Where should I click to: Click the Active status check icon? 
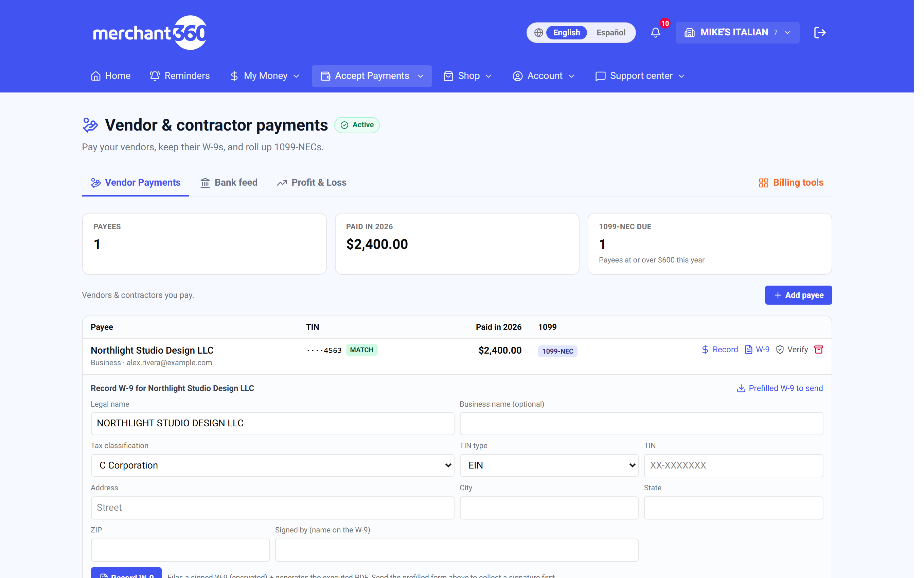[344, 125]
